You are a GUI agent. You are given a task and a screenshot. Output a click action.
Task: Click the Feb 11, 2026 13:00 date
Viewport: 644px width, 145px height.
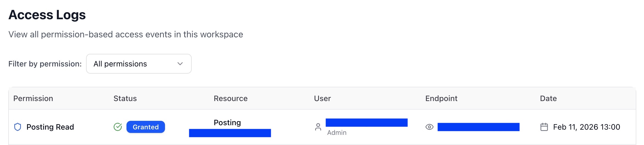click(x=586, y=127)
